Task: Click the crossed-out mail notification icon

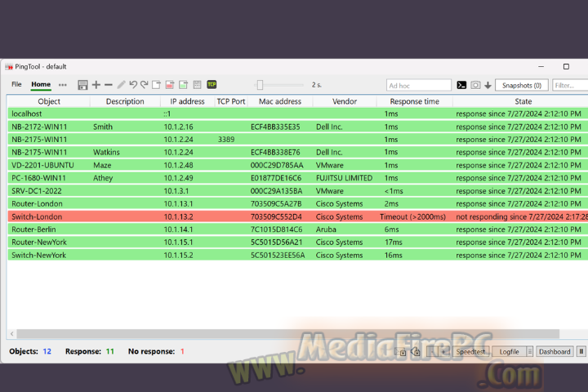Action: click(x=400, y=351)
